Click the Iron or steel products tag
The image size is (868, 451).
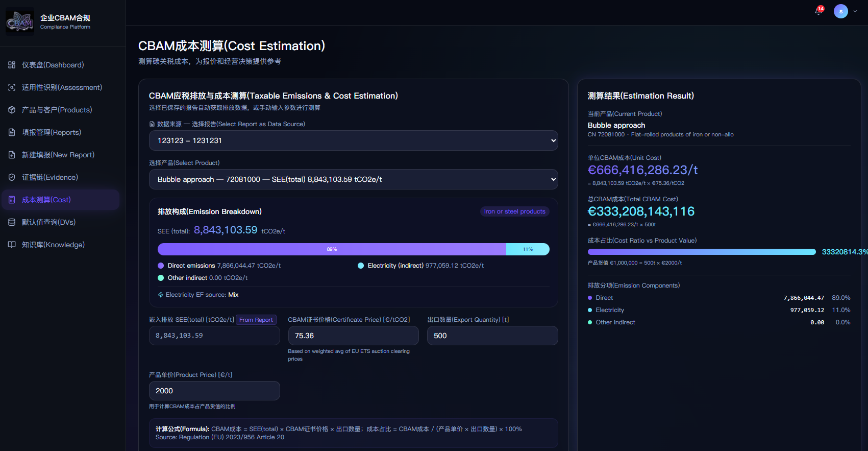click(x=514, y=211)
